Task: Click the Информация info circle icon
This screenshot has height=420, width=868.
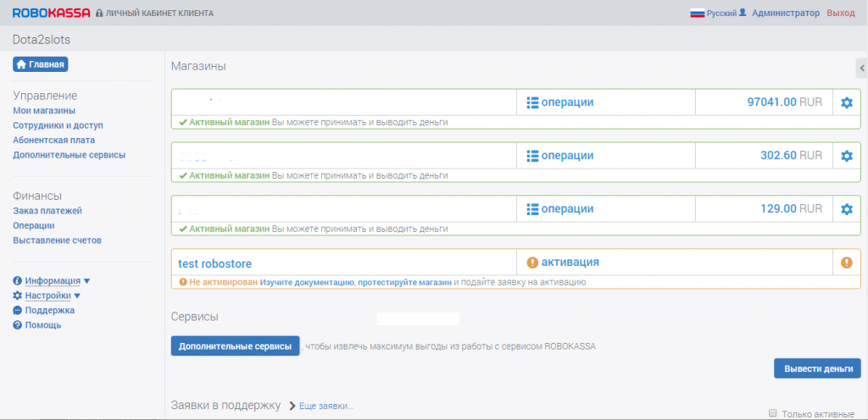Action: coord(17,281)
